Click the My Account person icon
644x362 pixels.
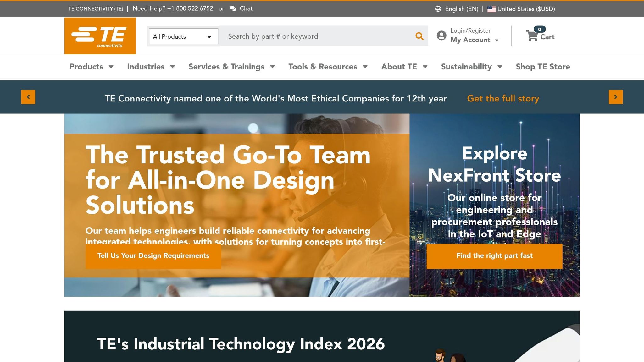click(x=441, y=36)
